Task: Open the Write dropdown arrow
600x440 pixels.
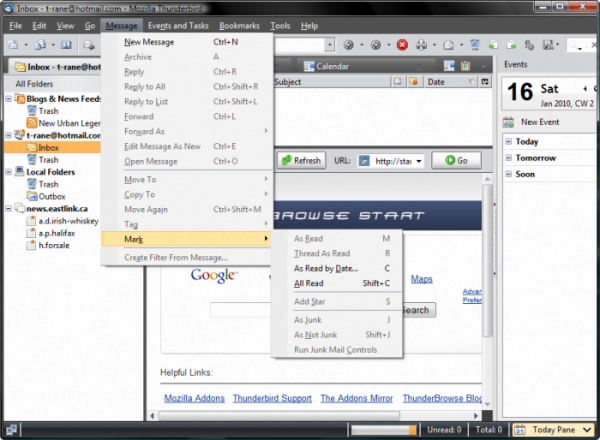Action: coord(53,45)
